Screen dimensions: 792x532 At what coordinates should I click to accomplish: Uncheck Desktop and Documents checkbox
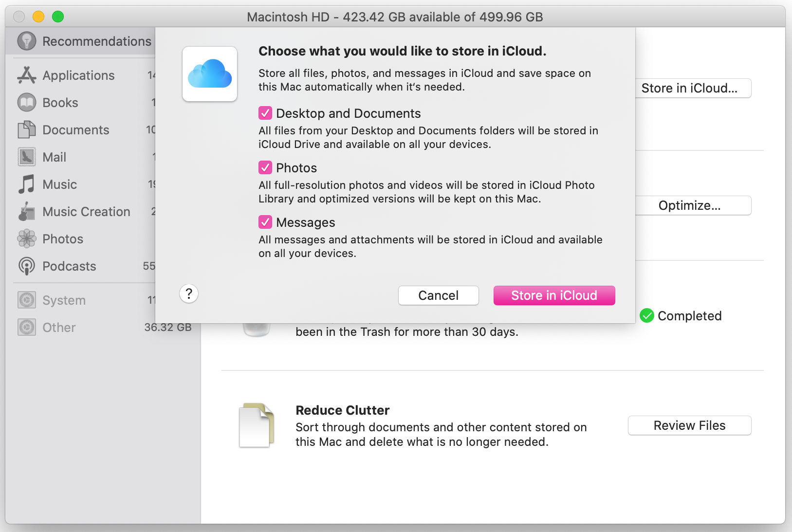tap(265, 113)
